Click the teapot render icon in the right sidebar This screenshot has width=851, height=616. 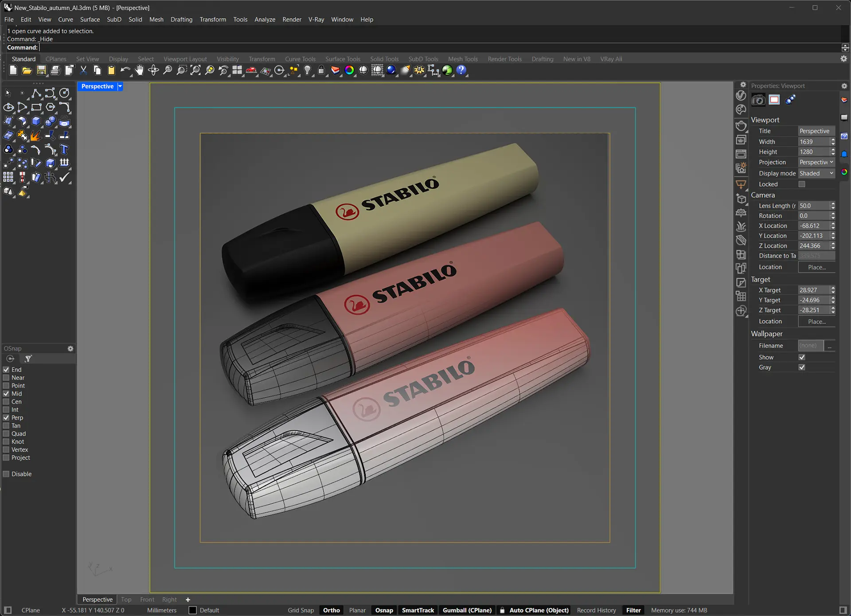coord(741,125)
